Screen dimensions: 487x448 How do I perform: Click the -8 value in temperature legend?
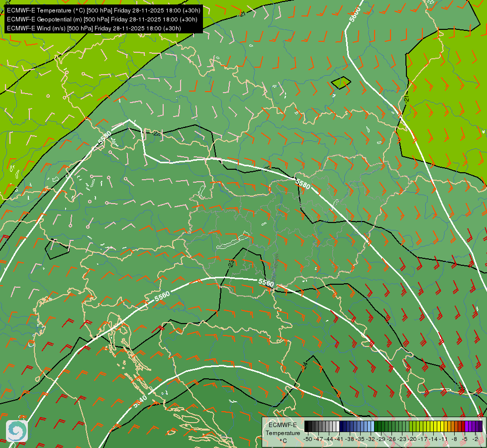point(454,439)
